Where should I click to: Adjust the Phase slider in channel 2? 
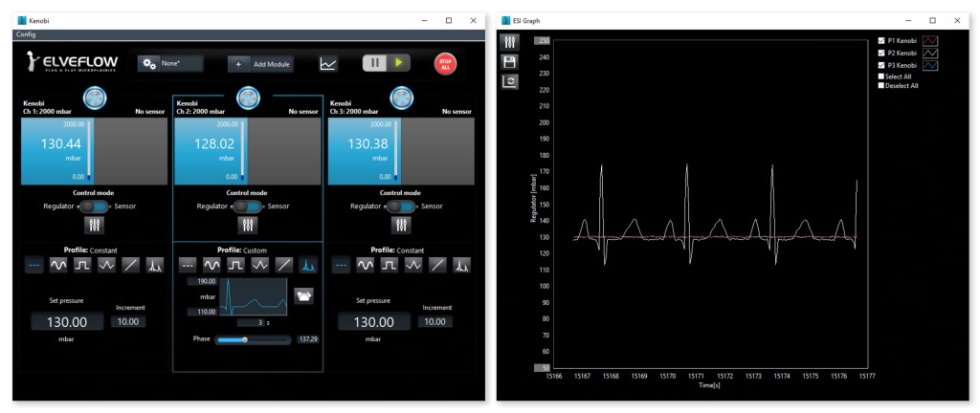click(246, 339)
